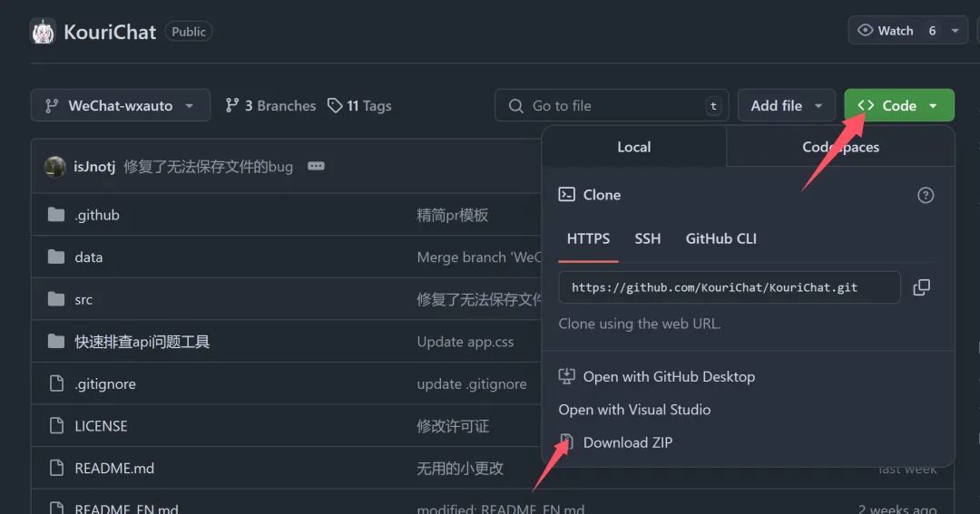Click the folder icon for 快速排查api问题工具
This screenshot has width=980, height=514.
56,341
